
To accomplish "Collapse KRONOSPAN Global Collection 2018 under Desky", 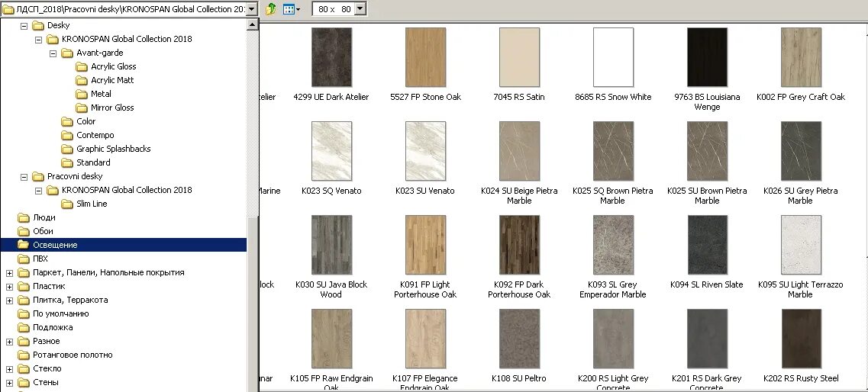I will (38, 39).
